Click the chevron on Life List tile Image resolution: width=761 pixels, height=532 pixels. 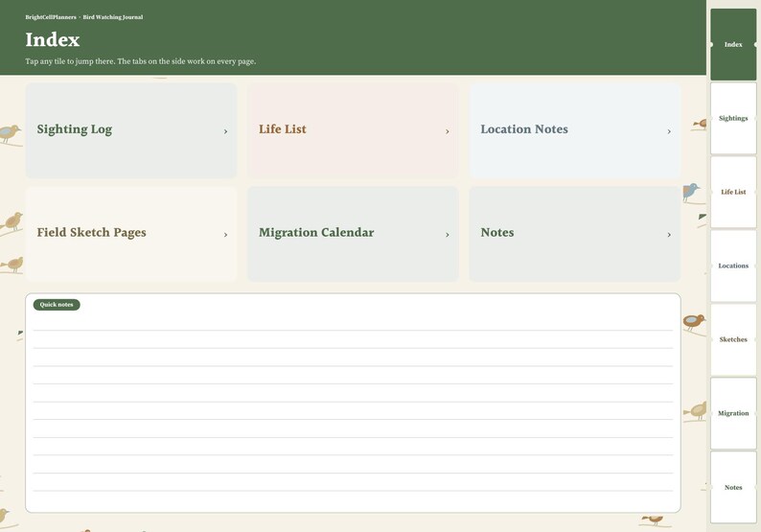pyautogui.click(x=448, y=131)
